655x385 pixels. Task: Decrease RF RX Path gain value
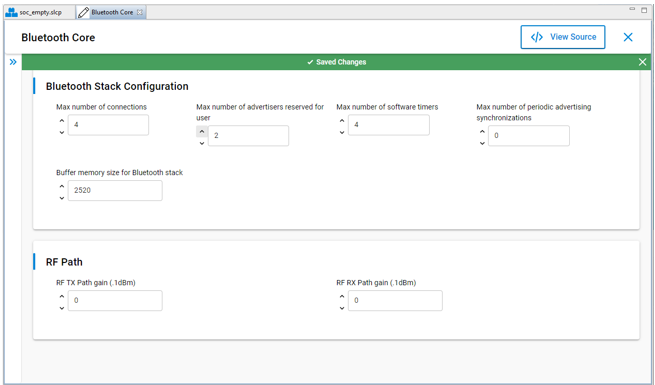(x=342, y=308)
